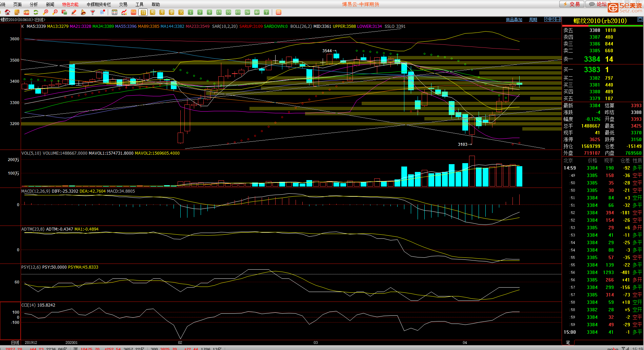Expand the 帮助 menu
The height and width of the screenshot is (350, 644).
pyautogui.click(x=156, y=4)
